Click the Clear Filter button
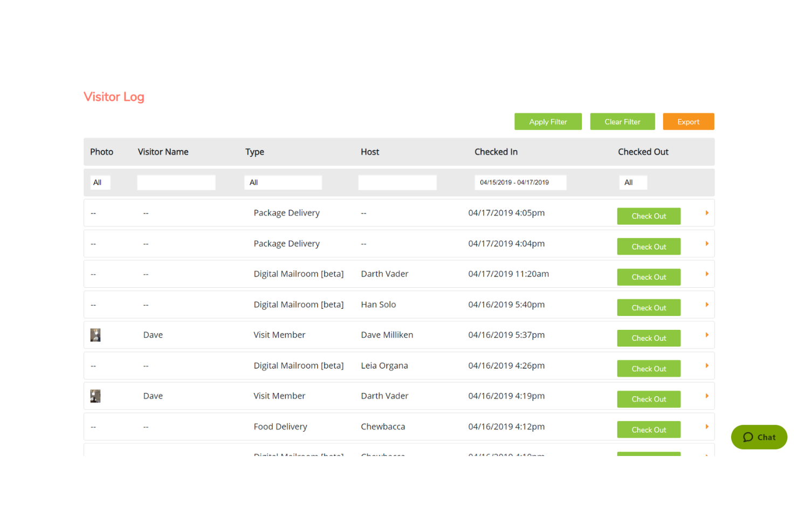The width and height of the screenshot is (798, 532). 622,122
